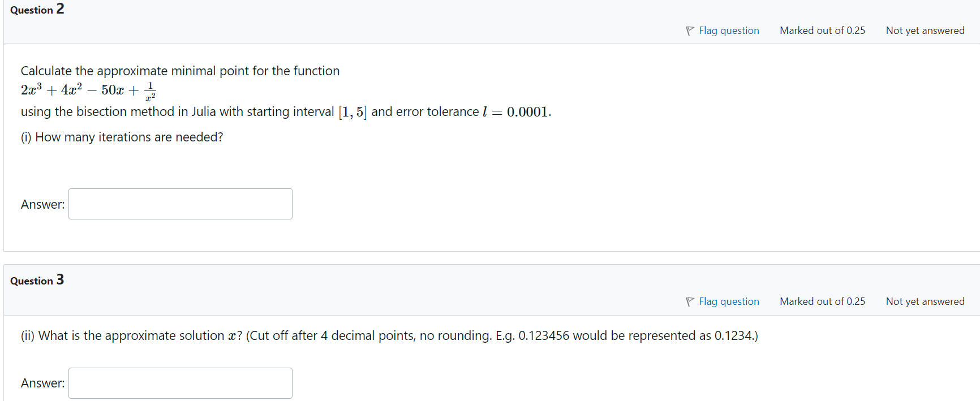The image size is (980, 401).
Task: Click 'Marked out of 0.25' on Question 3
Action: click(x=822, y=301)
